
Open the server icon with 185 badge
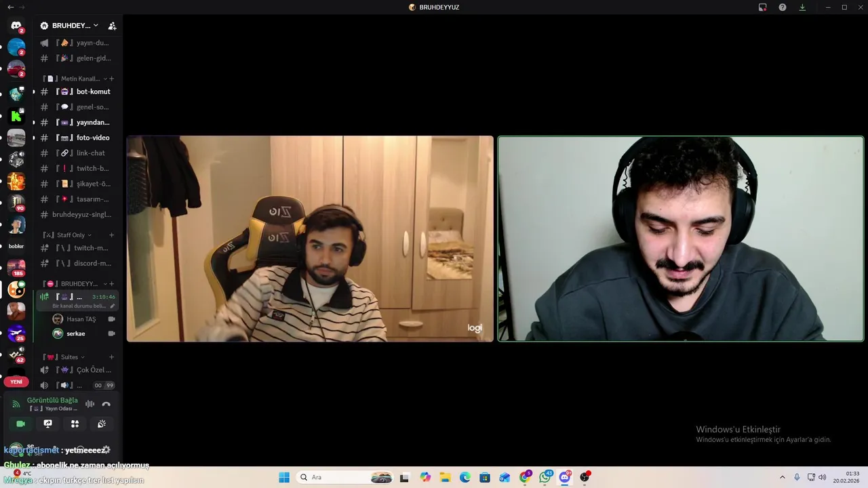16,268
